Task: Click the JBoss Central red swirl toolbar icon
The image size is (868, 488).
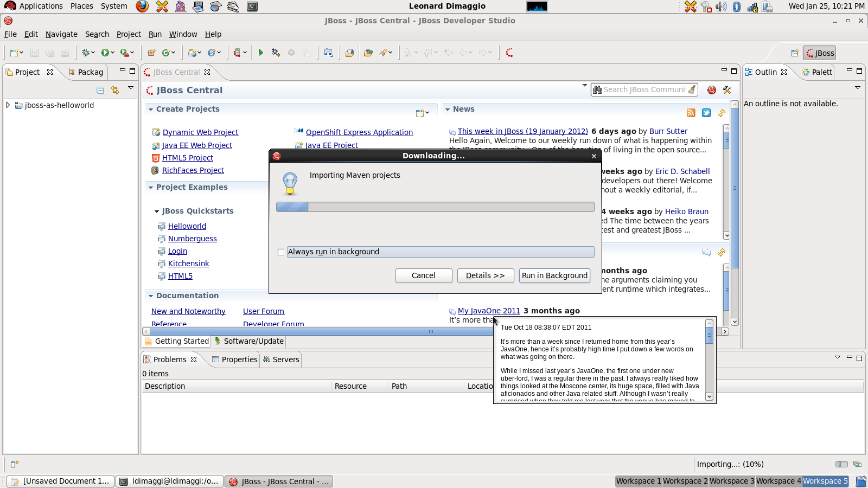Action: tap(509, 53)
